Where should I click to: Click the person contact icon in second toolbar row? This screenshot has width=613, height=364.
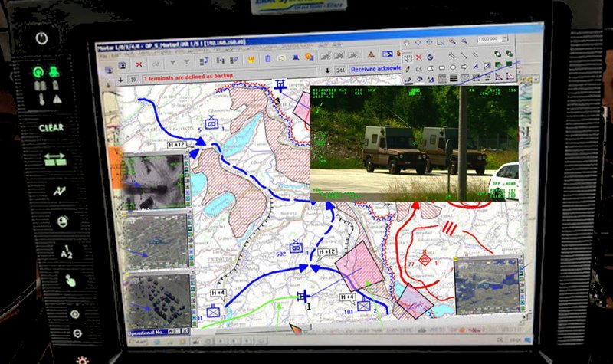(x=122, y=65)
